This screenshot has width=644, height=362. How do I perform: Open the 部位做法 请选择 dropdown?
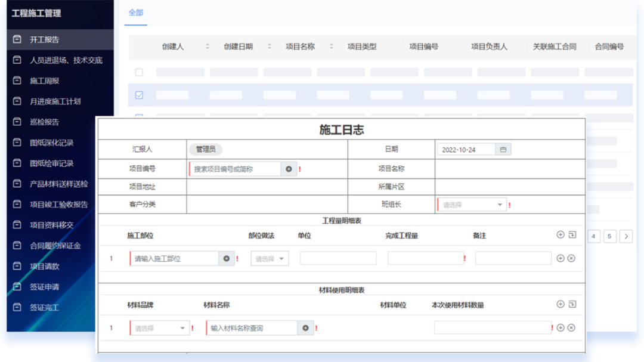[x=269, y=258]
